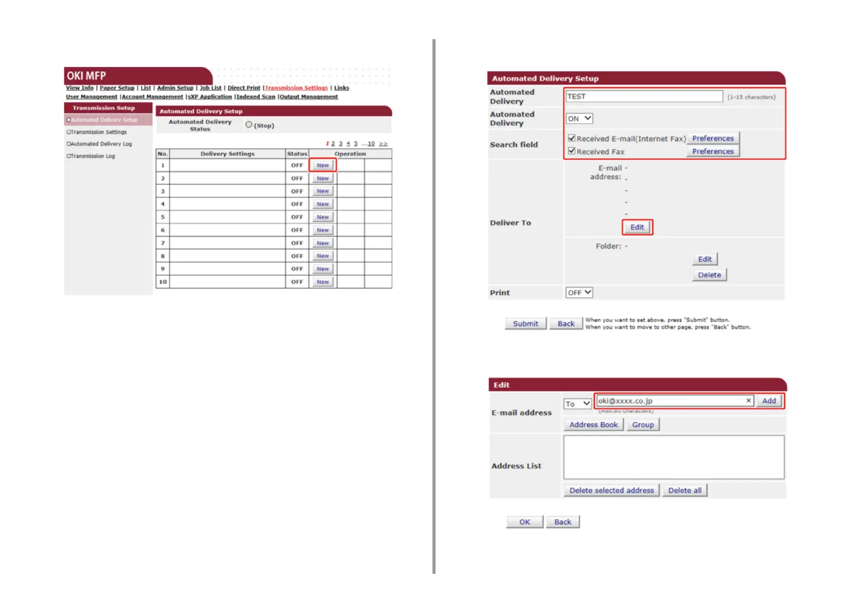Submit the Automated Delivery Setup form
The width and height of the screenshot is (868, 613).
click(x=526, y=323)
